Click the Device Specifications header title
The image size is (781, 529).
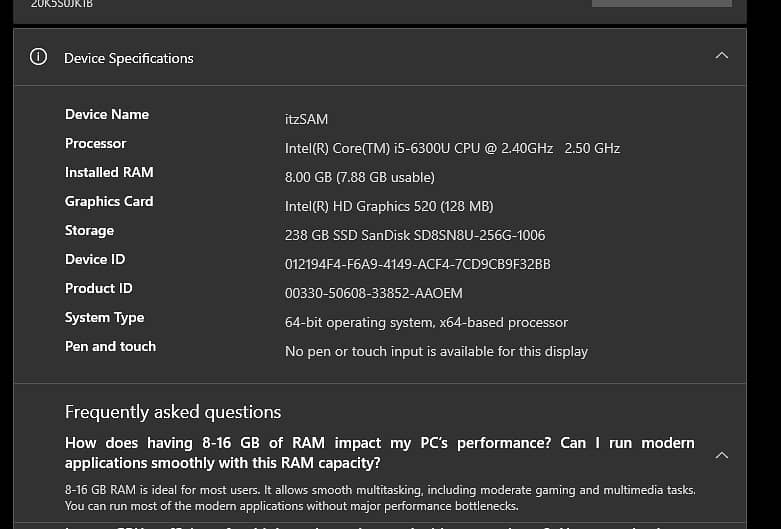click(x=128, y=58)
